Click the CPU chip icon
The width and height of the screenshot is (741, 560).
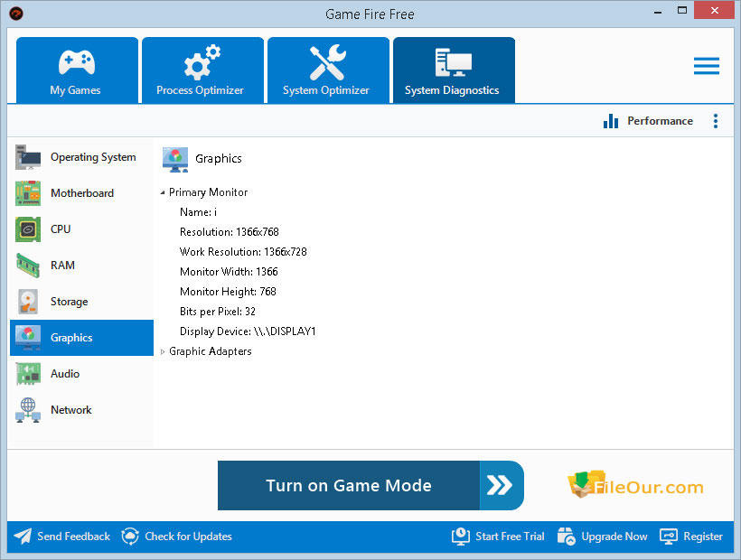pyautogui.click(x=28, y=229)
